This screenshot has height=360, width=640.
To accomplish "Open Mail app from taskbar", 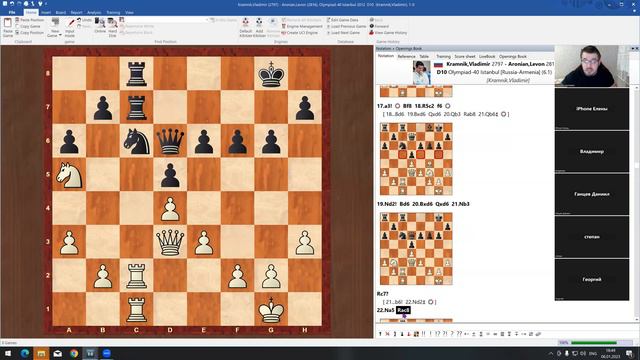I will [58, 353].
